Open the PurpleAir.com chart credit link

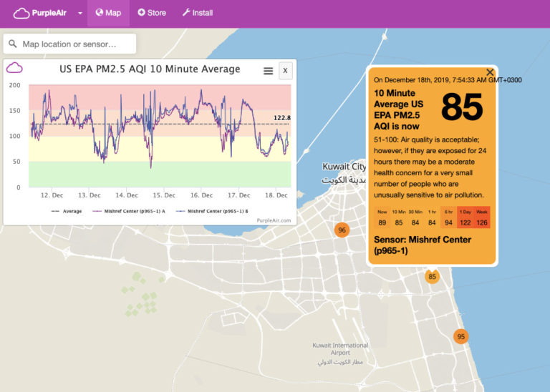pyautogui.click(x=274, y=220)
